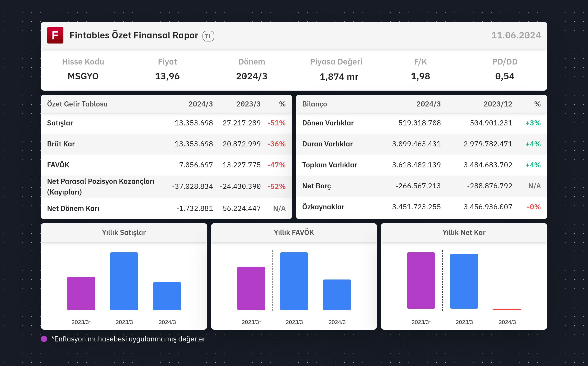The image size is (588, 366).
Task: Click the TL currency badge
Action: [x=208, y=36]
